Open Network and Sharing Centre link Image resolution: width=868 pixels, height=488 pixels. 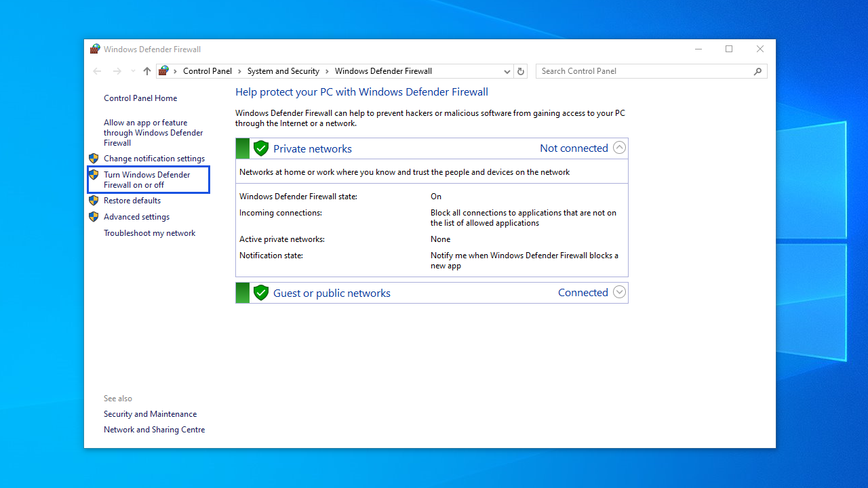pyautogui.click(x=154, y=430)
